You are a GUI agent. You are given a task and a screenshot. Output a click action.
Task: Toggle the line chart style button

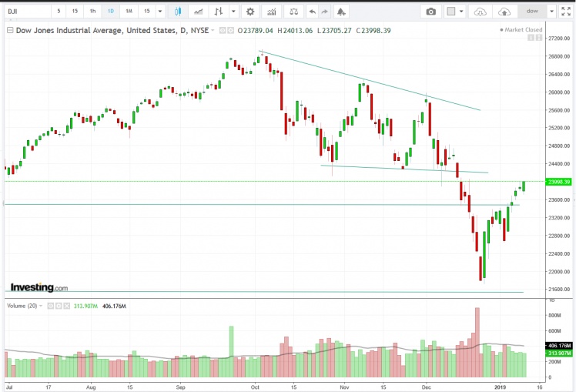(199, 12)
